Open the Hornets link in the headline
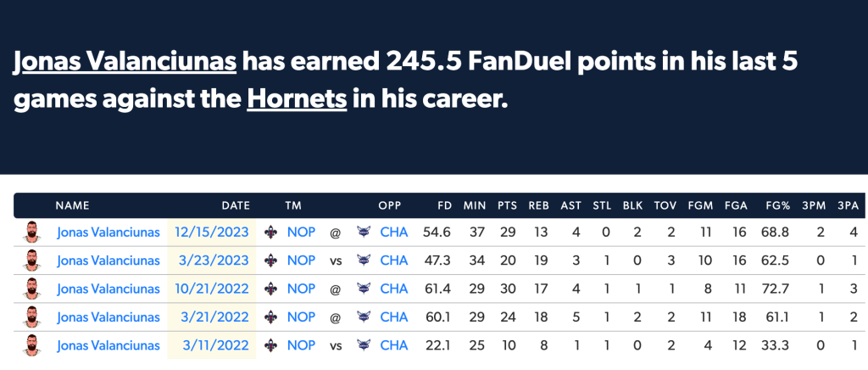The height and width of the screenshot is (370, 868). click(x=297, y=99)
